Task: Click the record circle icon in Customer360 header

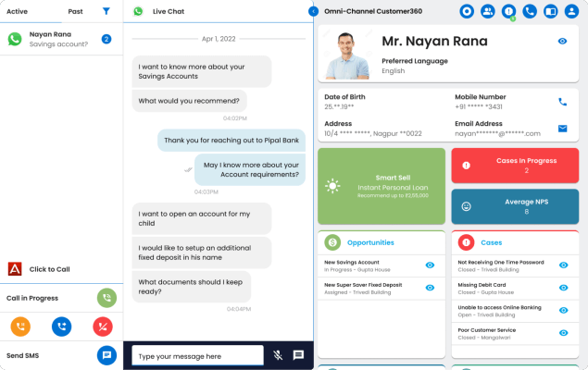Action: pyautogui.click(x=467, y=11)
